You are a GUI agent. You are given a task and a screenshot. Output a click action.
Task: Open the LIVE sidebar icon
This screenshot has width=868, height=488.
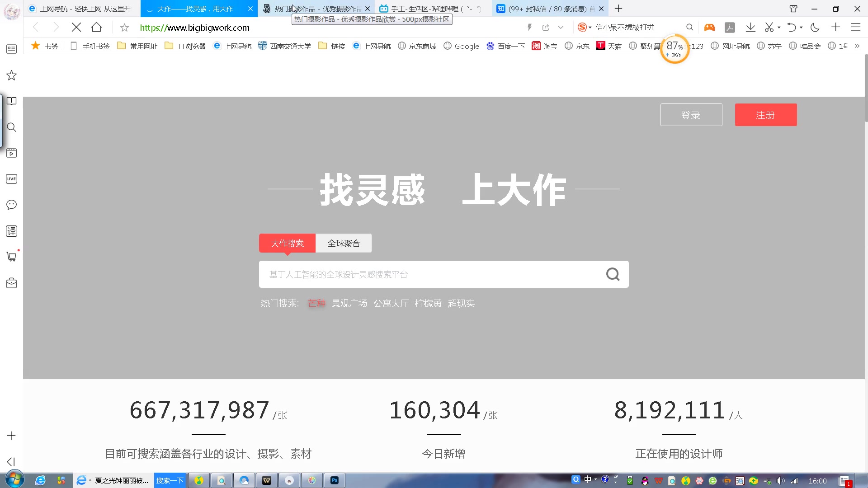pyautogui.click(x=11, y=179)
